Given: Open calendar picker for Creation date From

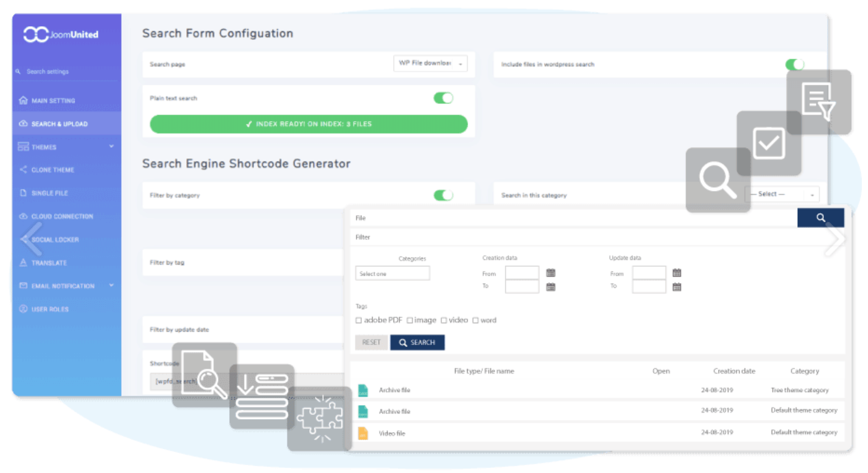Looking at the screenshot, I should click(551, 273).
